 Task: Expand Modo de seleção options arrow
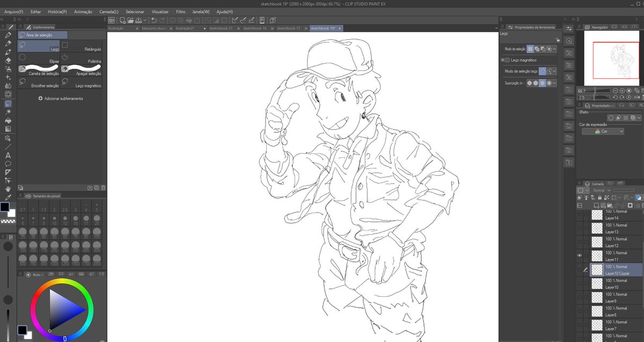[x=554, y=49]
